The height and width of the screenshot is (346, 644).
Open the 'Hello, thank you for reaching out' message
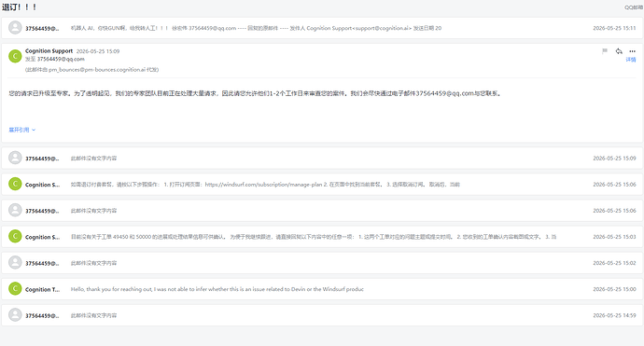pos(322,289)
